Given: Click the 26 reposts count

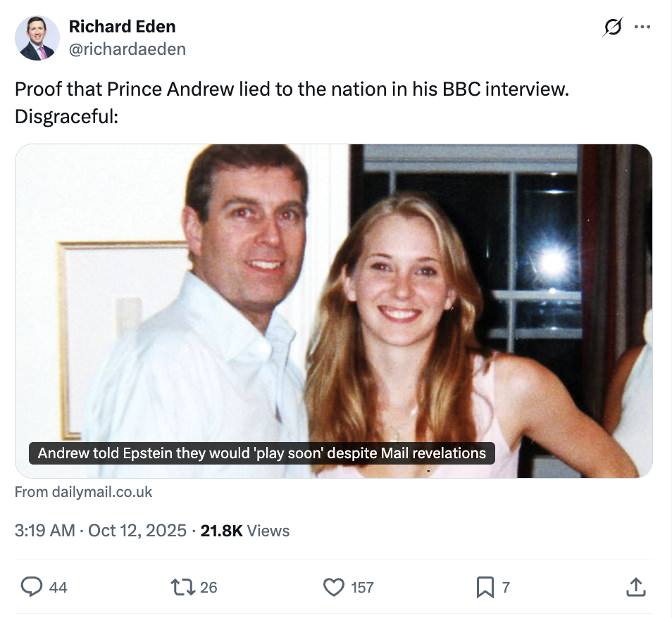Looking at the screenshot, I should pos(209,587).
